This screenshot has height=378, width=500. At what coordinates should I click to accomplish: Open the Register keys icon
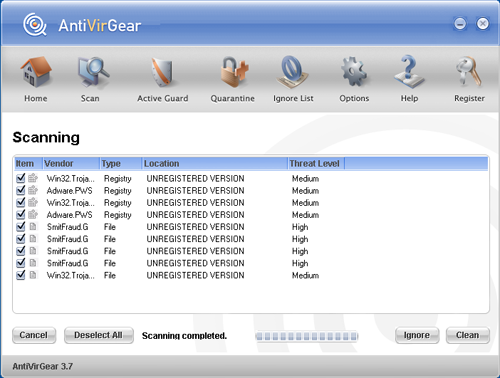468,72
